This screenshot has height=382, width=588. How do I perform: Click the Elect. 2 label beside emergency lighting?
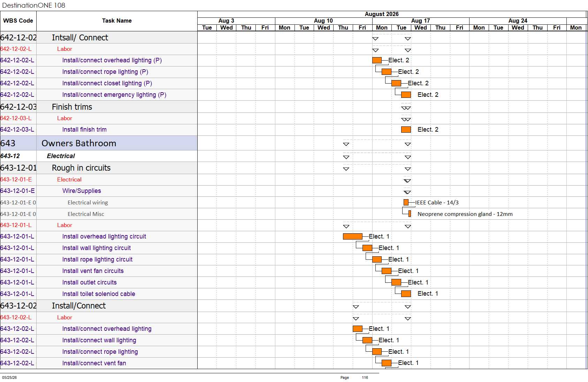pos(428,95)
